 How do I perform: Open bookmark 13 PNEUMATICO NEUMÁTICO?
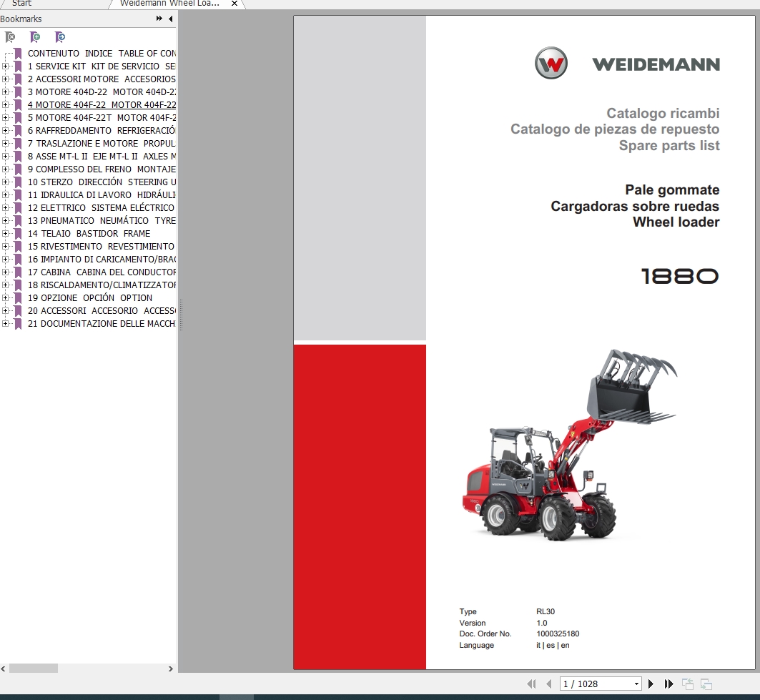point(102,220)
